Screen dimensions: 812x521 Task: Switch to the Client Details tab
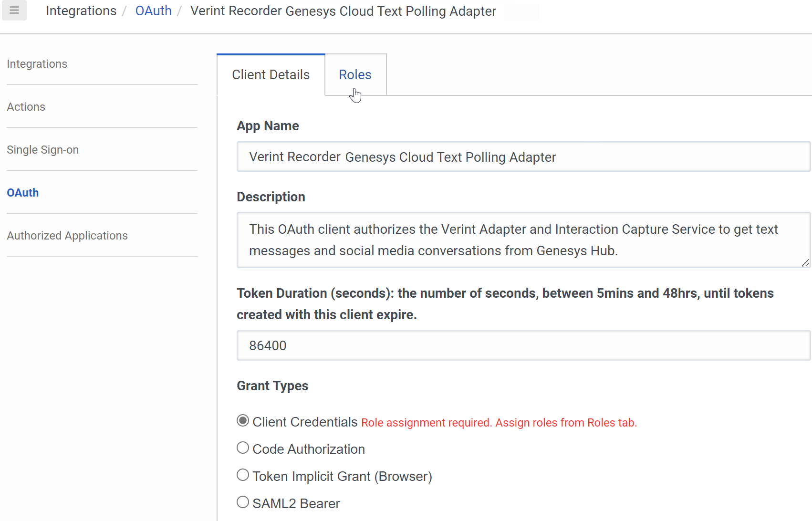coord(271,74)
